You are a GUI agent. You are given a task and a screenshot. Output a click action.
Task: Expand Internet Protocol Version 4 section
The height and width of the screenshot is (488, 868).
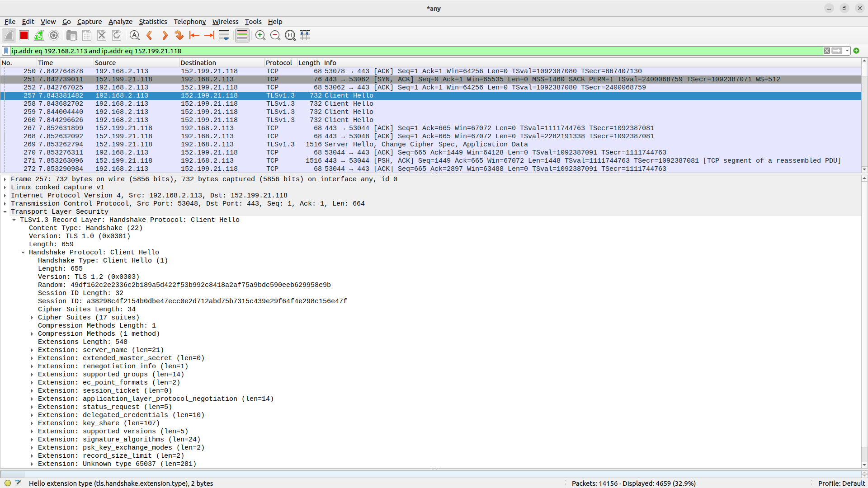[x=5, y=196]
